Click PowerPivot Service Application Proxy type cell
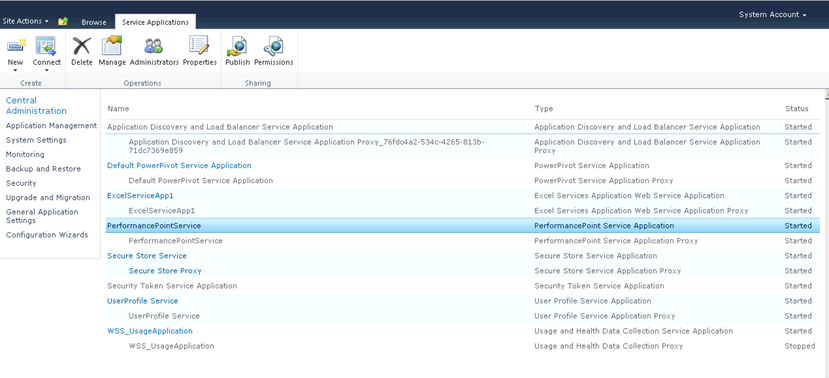Image resolution: width=829 pixels, height=378 pixels. (604, 180)
